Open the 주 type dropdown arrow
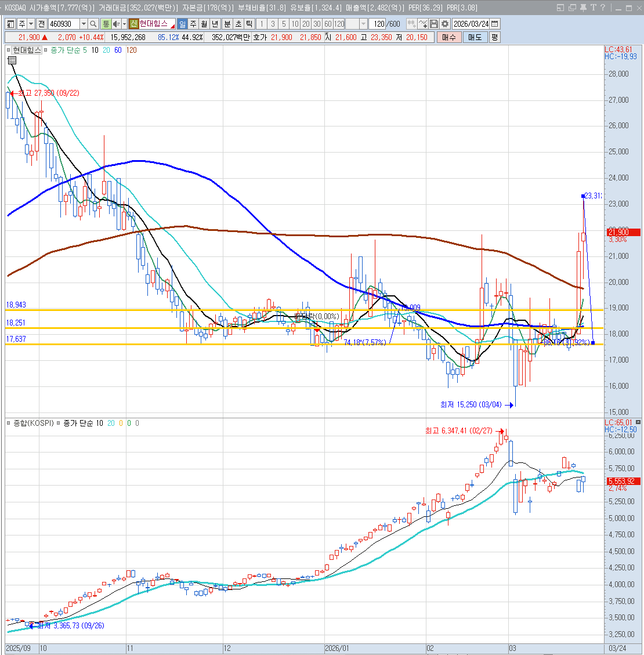Image resolution: width=644 pixels, height=655 pixels. 31,24
